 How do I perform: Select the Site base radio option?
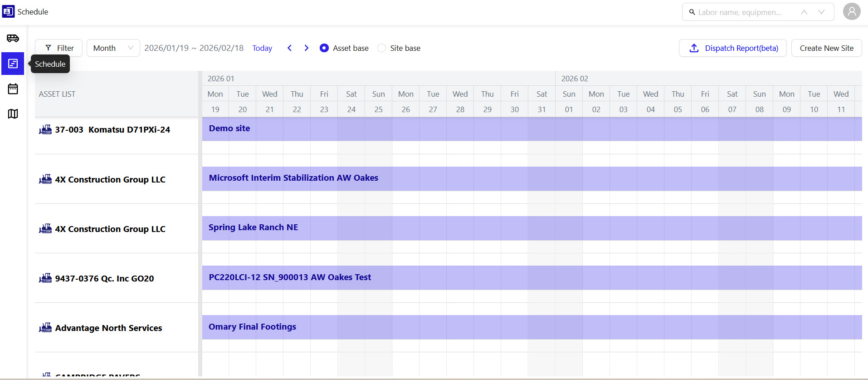382,48
